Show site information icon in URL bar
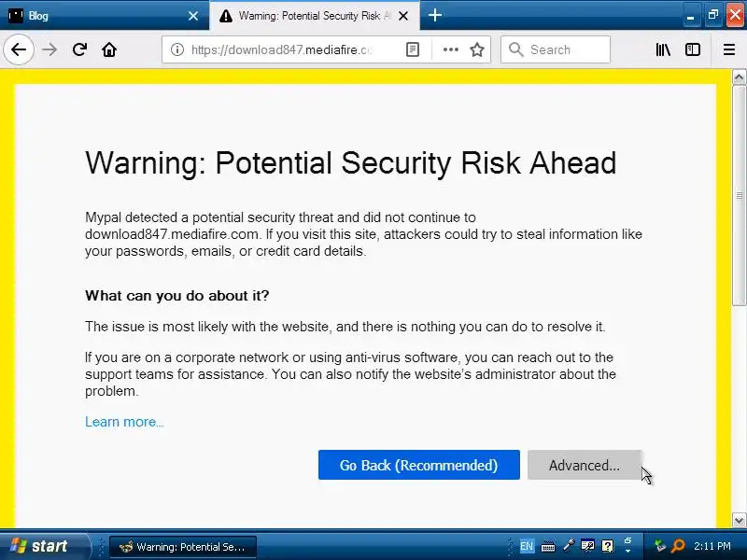Screen dimensions: 747x560 (x=177, y=49)
